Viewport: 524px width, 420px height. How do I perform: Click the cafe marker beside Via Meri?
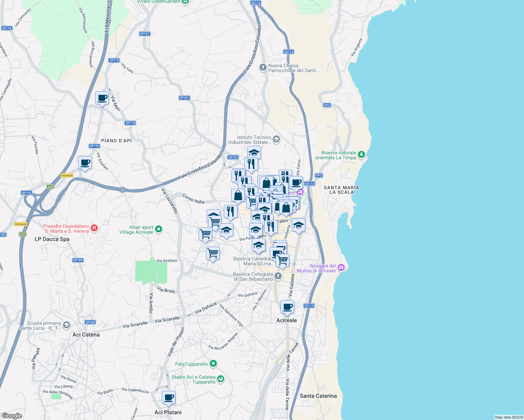tap(102, 99)
